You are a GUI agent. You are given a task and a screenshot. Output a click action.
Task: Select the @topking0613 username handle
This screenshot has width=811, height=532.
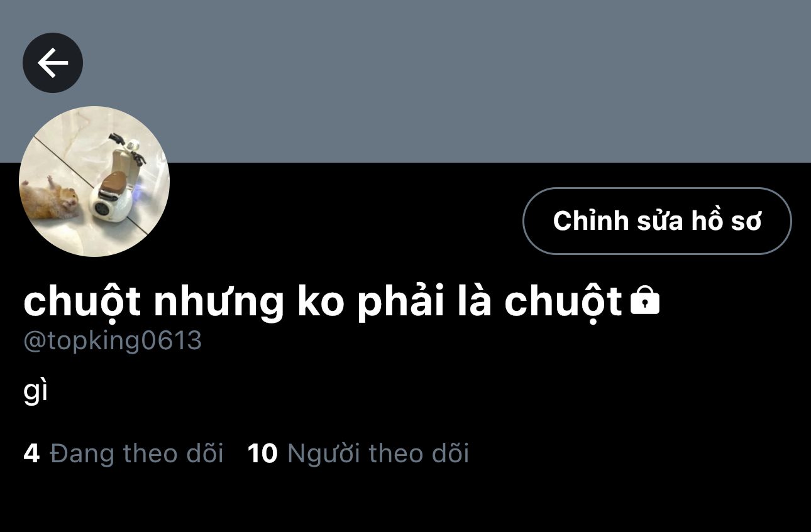[113, 341]
